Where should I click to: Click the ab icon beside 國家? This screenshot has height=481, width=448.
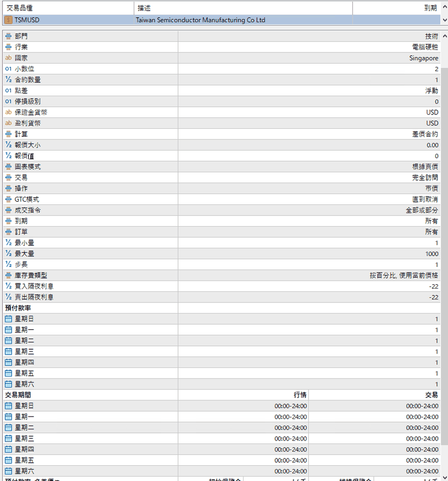pos(8,58)
